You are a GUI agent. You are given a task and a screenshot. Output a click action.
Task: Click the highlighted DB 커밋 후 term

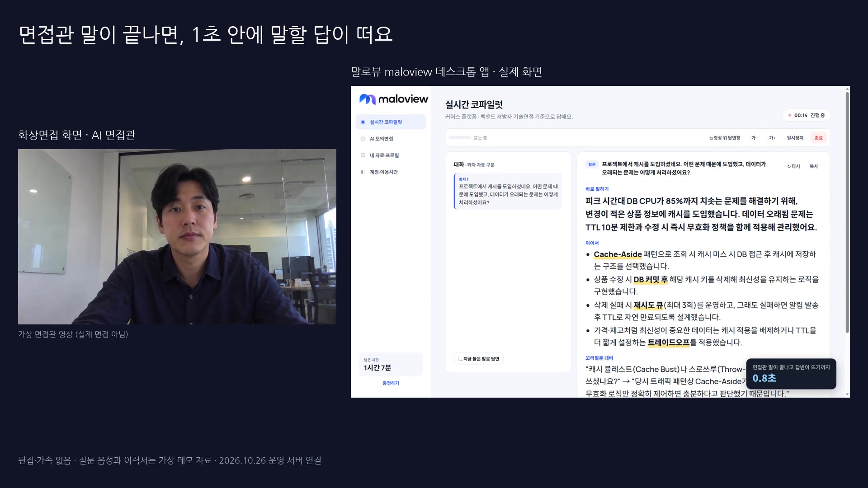tap(651, 280)
